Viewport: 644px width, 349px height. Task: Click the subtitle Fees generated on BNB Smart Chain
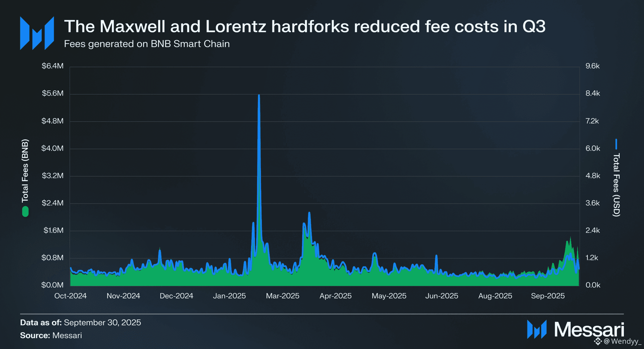[147, 44]
